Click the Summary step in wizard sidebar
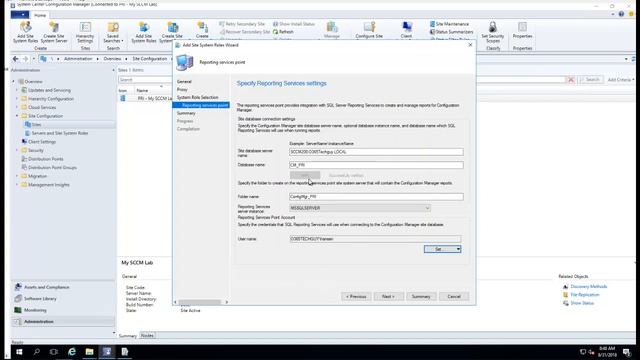The height and width of the screenshot is (360, 640). click(x=186, y=113)
